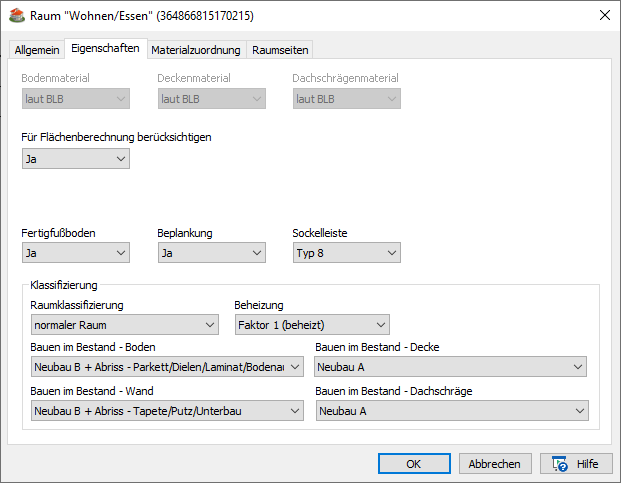
Task: Open Bauen im Bestand - Boden dropdown
Action: click(166, 367)
